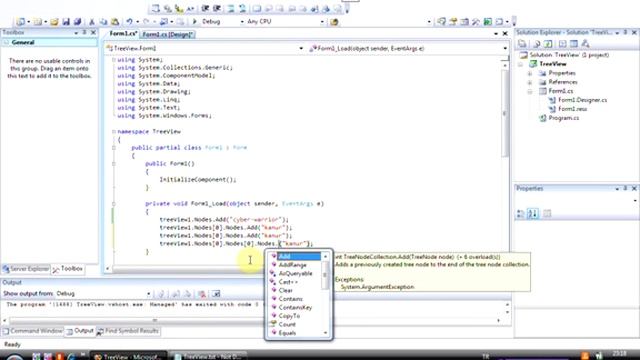Click the Uncomment selected lines icon
Screen dimensions: 640x360
click(242, 8)
